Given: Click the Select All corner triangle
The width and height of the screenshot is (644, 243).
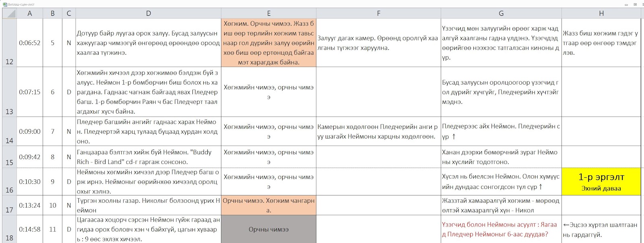Looking at the screenshot, I should point(9,13).
